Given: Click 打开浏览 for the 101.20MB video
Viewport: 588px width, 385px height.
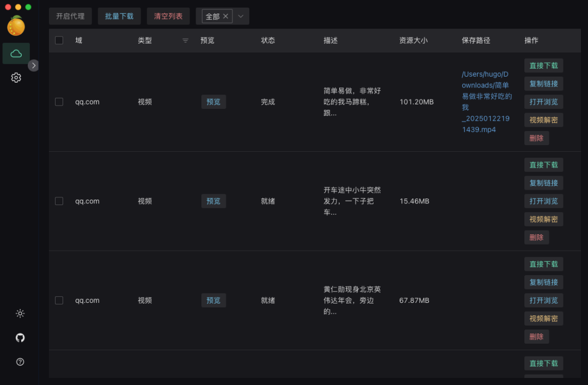Looking at the screenshot, I should [544, 102].
